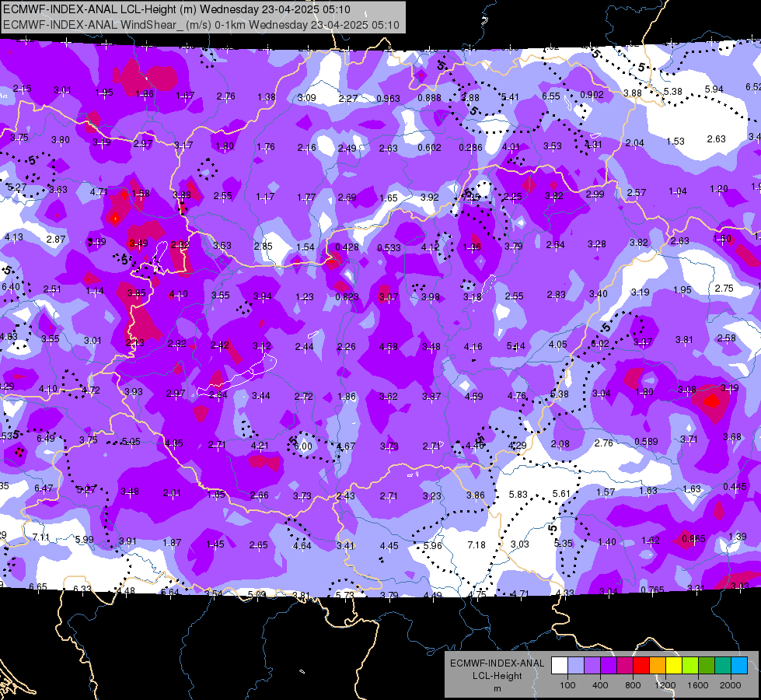This screenshot has width=761, height=700.
Task: Click the legend label 2000
Action: pos(731,685)
